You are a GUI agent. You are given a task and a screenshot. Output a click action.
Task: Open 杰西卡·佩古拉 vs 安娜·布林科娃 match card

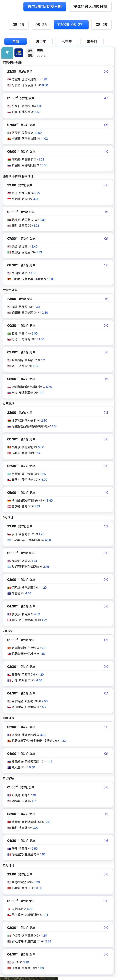coord(58,105)
